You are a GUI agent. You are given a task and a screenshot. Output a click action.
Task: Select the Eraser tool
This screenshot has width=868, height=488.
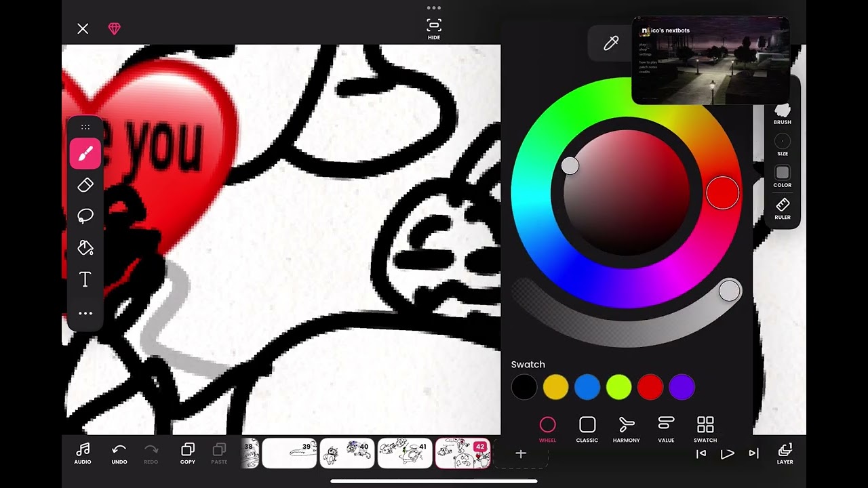pos(85,185)
